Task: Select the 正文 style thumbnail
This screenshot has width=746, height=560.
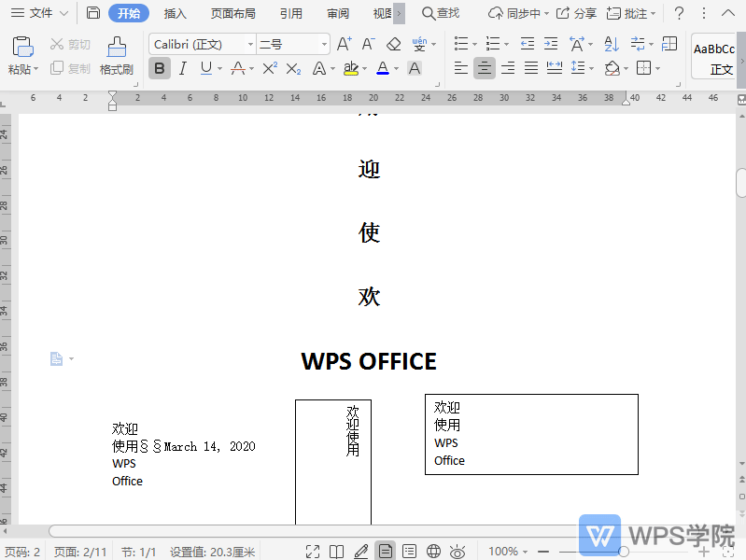Action: [x=714, y=57]
